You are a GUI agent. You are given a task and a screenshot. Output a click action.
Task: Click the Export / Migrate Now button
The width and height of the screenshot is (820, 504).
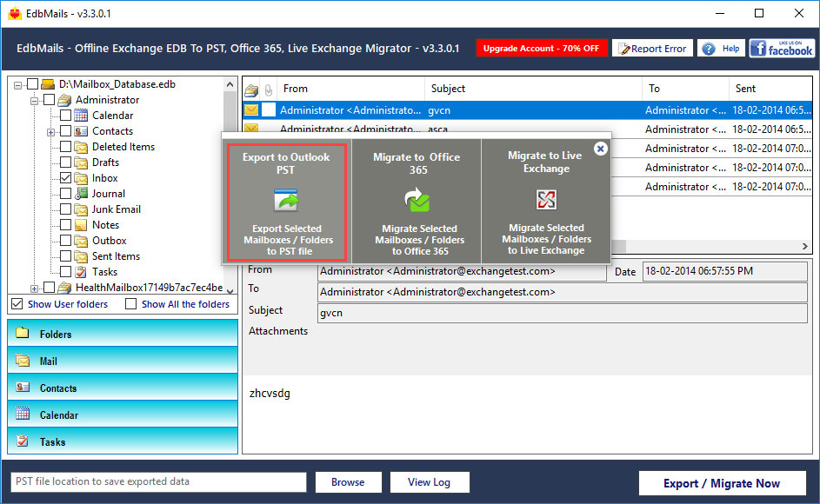coord(722,483)
